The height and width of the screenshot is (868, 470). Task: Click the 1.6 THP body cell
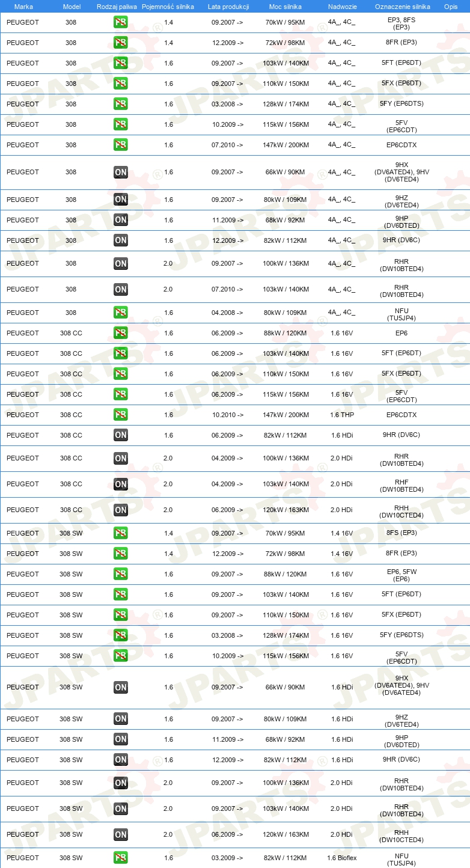342,415
